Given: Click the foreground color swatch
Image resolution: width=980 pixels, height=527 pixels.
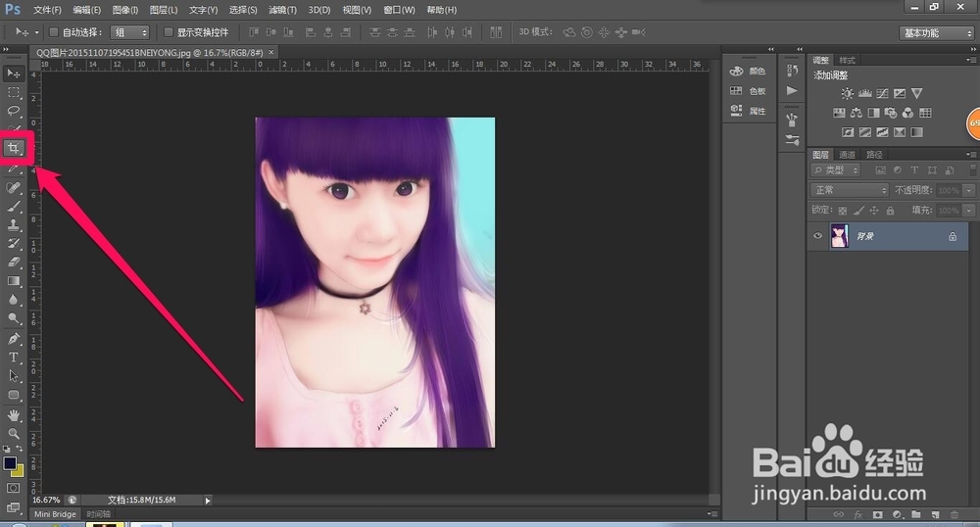Looking at the screenshot, I should coord(10,463).
